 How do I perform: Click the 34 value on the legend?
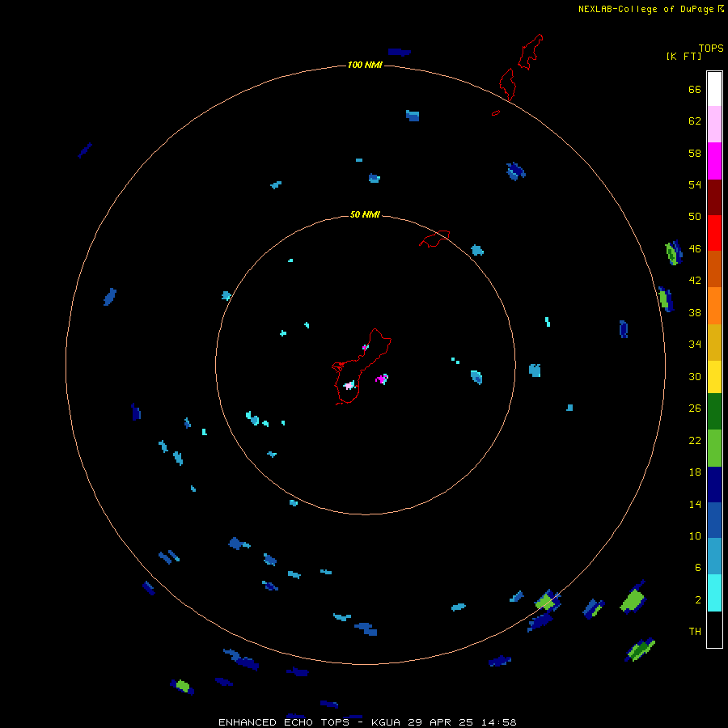tap(695, 345)
